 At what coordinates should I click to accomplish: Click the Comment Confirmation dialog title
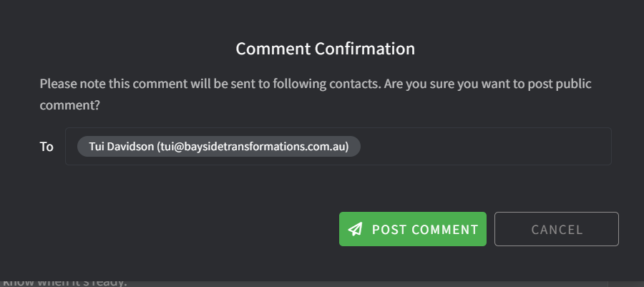pyautogui.click(x=326, y=49)
